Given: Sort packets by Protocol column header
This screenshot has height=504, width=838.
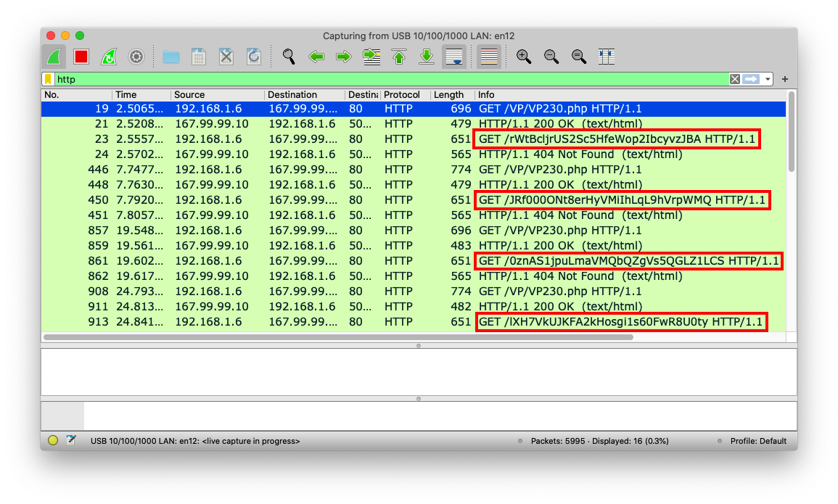Looking at the screenshot, I should pyautogui.click(x=402, y=94).
